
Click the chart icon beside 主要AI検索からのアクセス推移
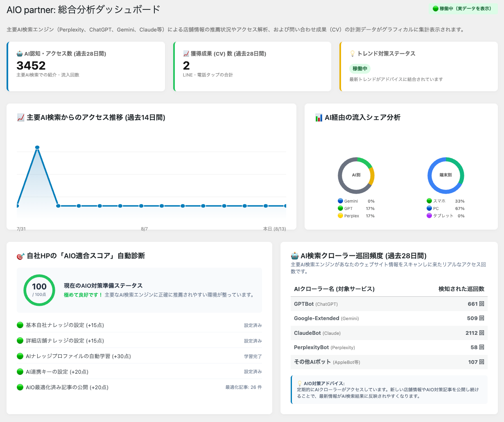click(x=21, y=118)
